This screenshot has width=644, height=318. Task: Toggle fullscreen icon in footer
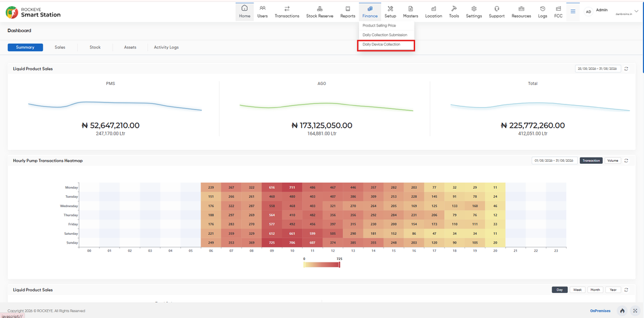635,311
